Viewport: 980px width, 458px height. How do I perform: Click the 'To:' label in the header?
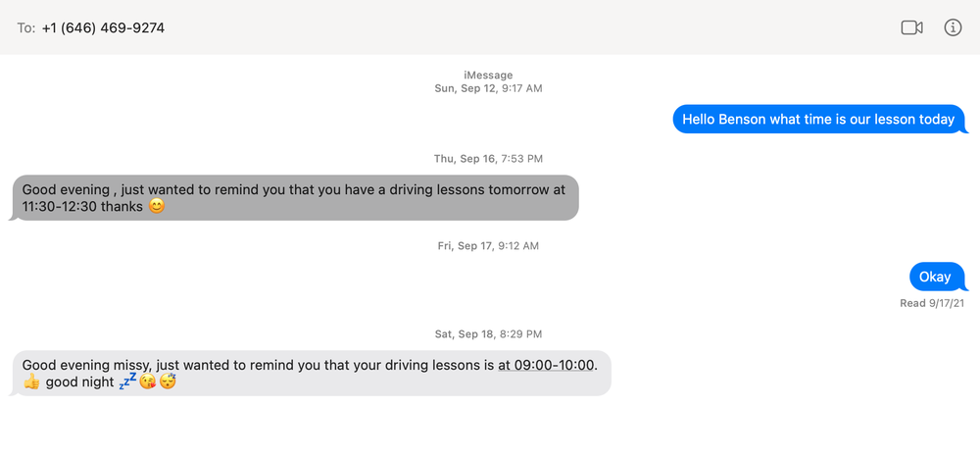(x=26, y=28)
